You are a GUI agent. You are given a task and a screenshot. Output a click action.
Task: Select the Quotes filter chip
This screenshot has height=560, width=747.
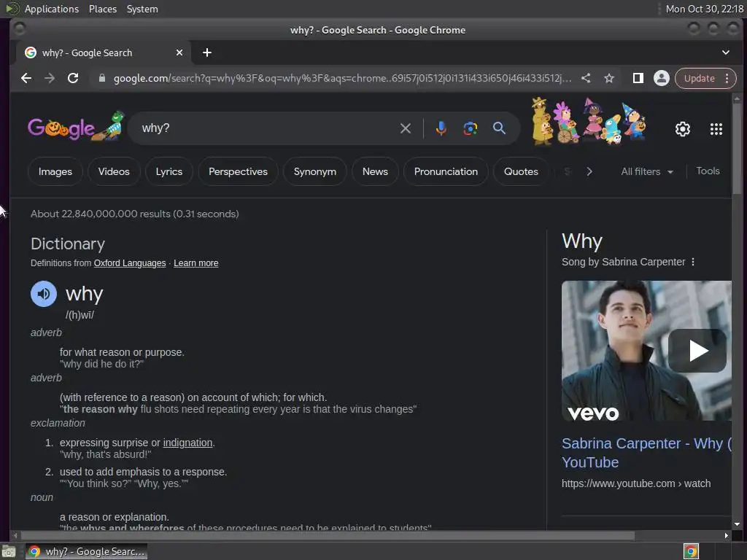click(x=521, y=171)
